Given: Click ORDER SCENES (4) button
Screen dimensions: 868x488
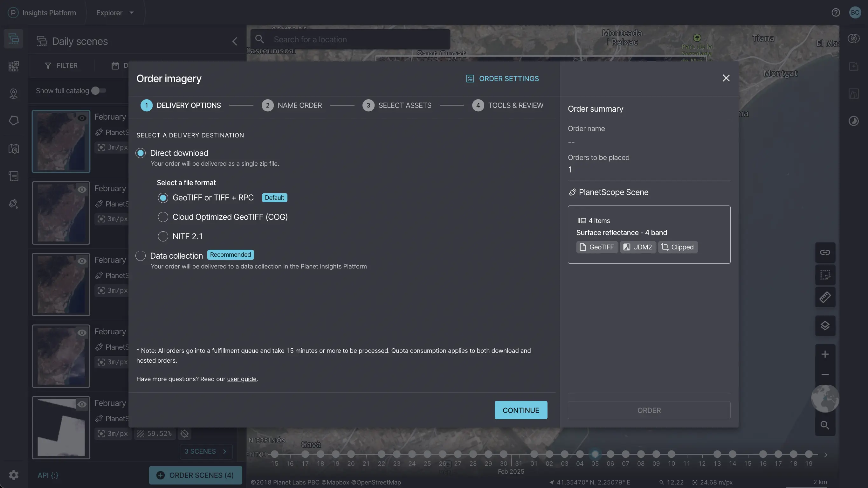Looking at the screenshot, I should coord(196,476).
